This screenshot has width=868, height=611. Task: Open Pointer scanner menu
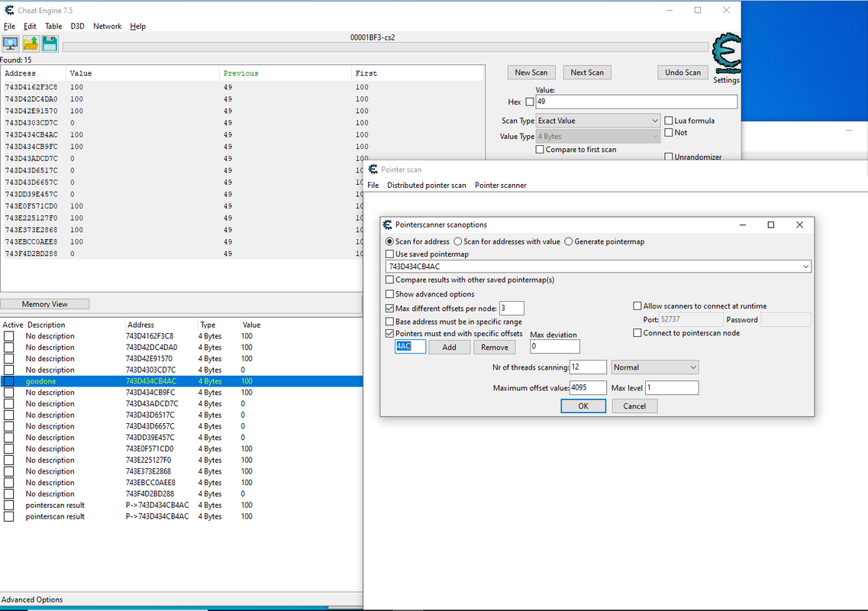click(501, 185)
